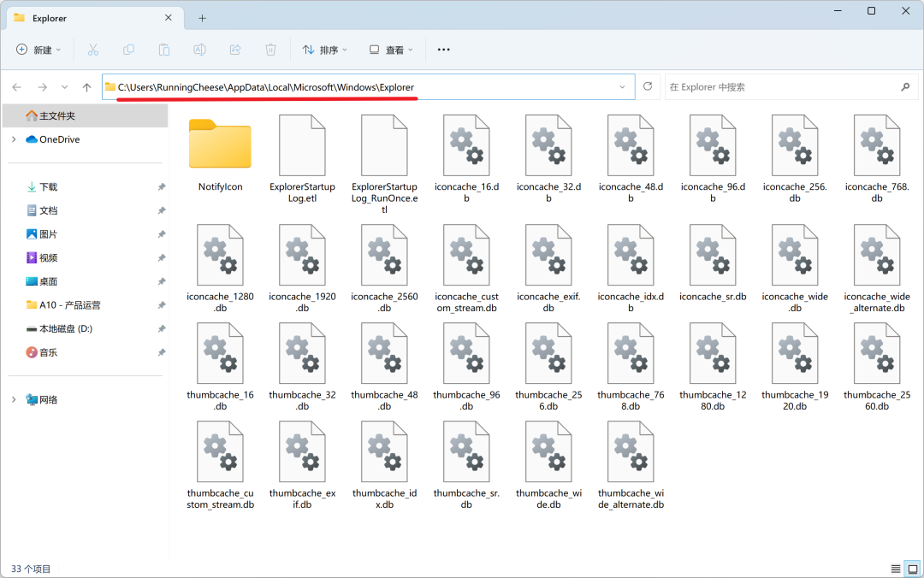Select the NotifyIcon folder
This screenshot has height=578, width=924.
pyautogui.click(x=221, y=155)
